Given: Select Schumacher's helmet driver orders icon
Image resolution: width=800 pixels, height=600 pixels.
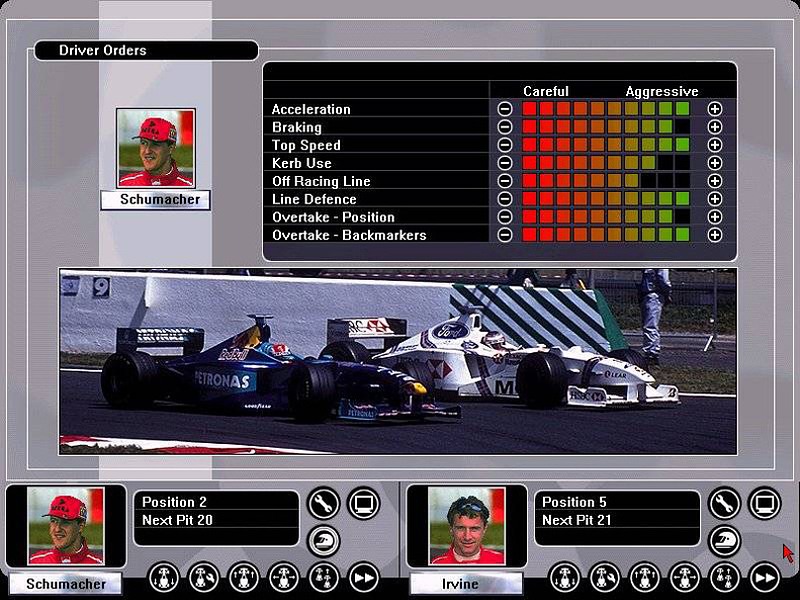Looking at the screenshot, I should coord(324,541).
